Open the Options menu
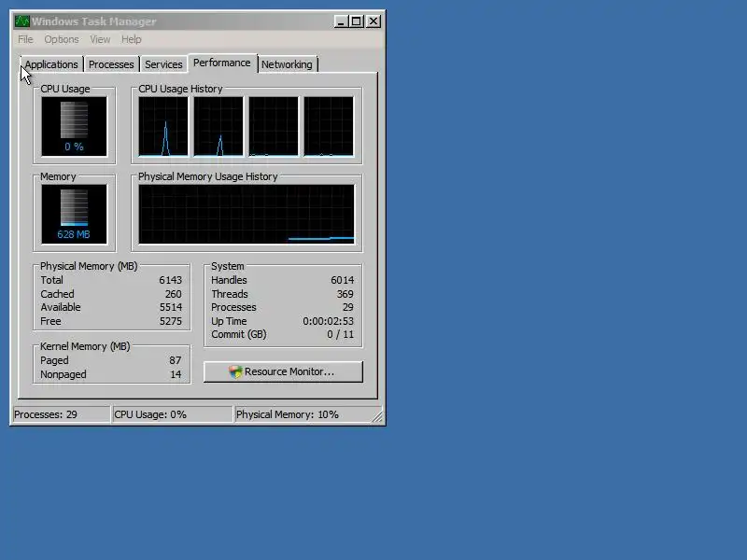This screenshot has height=560, width=747. click(x=62, y=39)
